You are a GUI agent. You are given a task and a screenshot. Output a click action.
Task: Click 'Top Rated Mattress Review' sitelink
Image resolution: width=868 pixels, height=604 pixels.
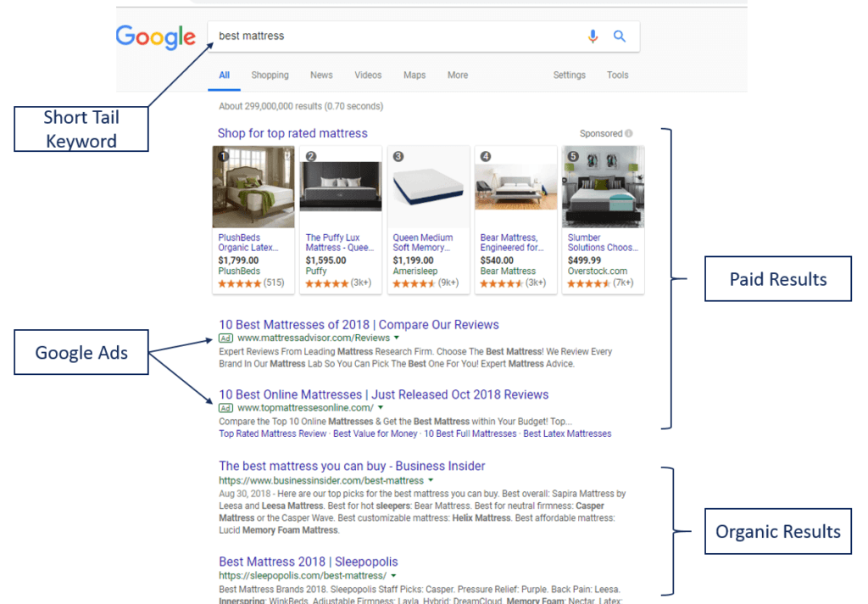(273, 433)
